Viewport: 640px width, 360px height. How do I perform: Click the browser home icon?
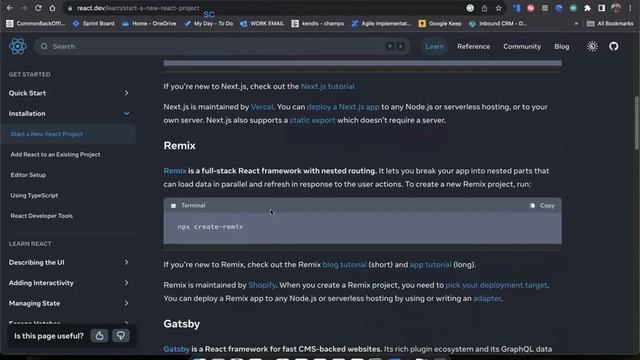[52, 8]
